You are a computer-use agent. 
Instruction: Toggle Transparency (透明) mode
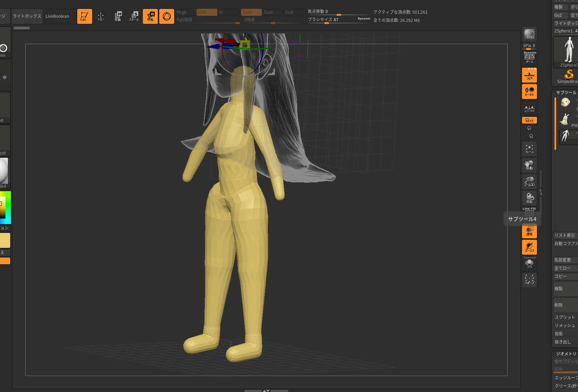click(x=529, y=232)
